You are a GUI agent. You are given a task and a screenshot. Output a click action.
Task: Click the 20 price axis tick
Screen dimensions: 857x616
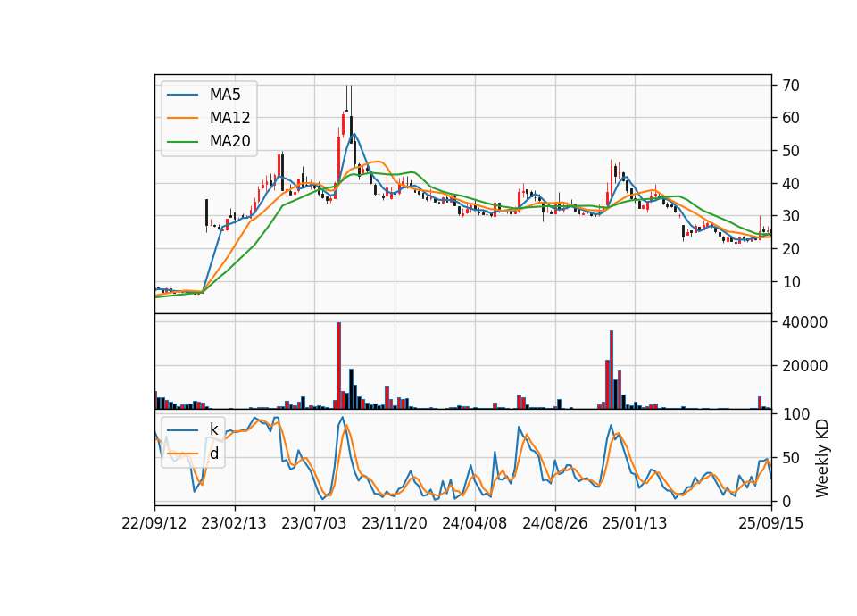tap(791, 249)
